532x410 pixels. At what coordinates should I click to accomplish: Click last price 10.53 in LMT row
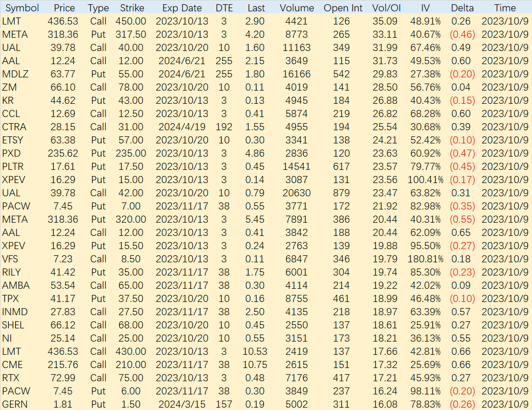255,351
